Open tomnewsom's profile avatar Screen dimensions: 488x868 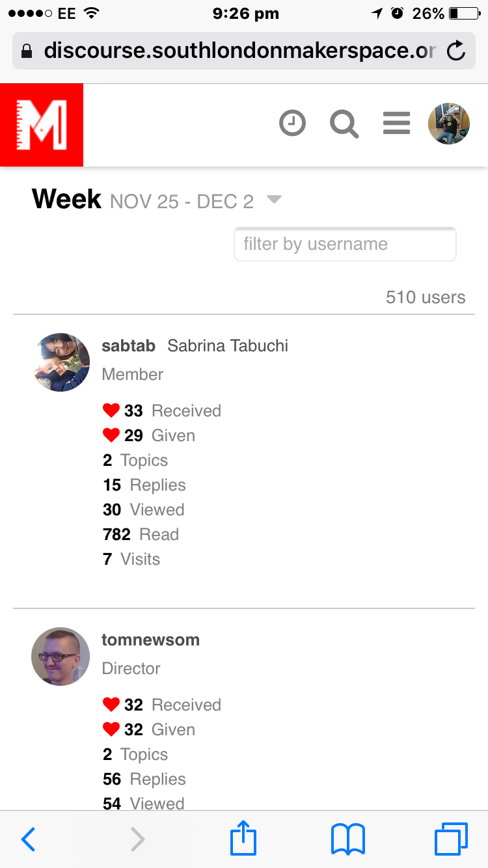61,657
